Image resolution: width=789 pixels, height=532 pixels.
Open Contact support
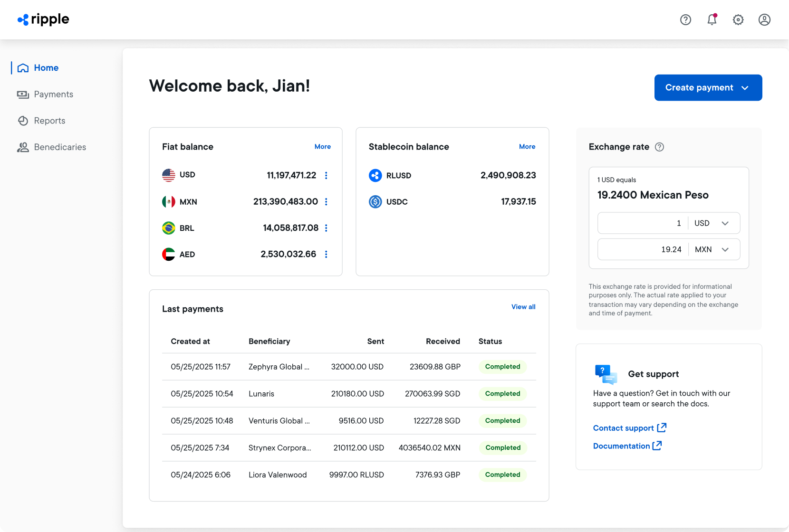tap(624, 428)
